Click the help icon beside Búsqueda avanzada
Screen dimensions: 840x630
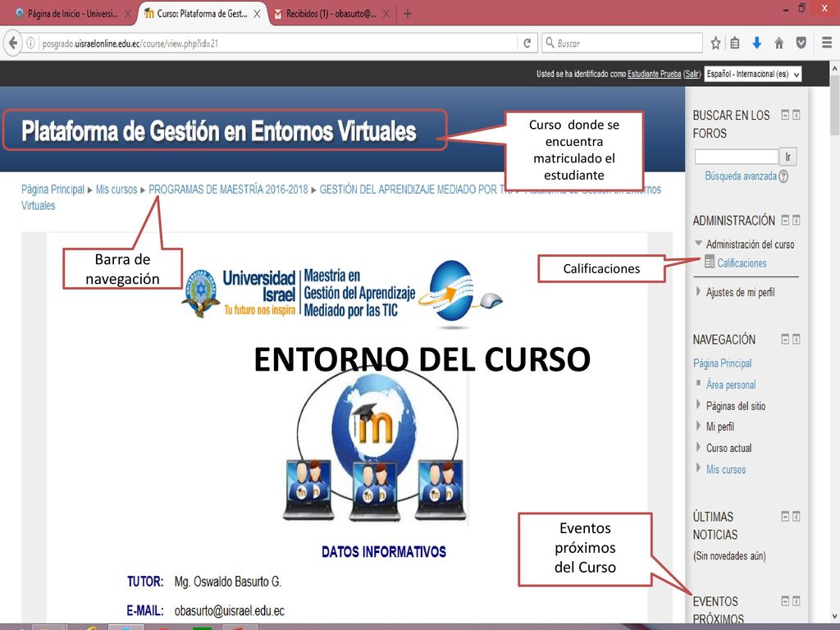pyautogui.click(x=783, y=176)
